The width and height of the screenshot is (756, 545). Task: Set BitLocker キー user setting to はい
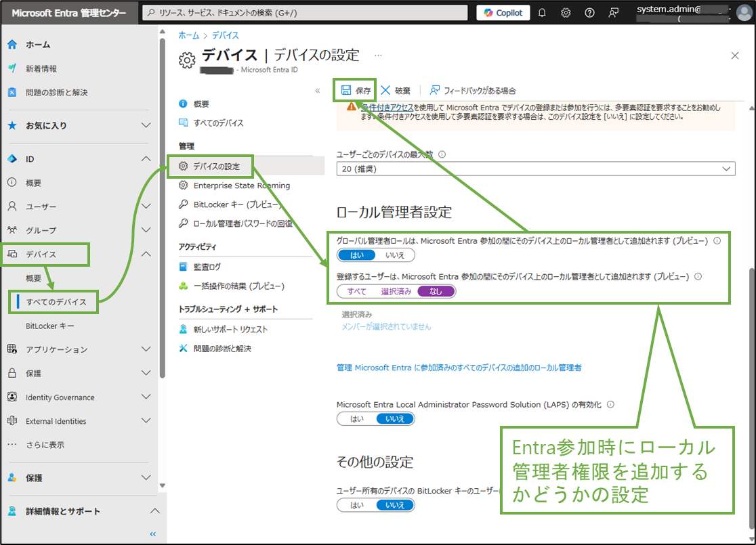(x=357, y=505)
